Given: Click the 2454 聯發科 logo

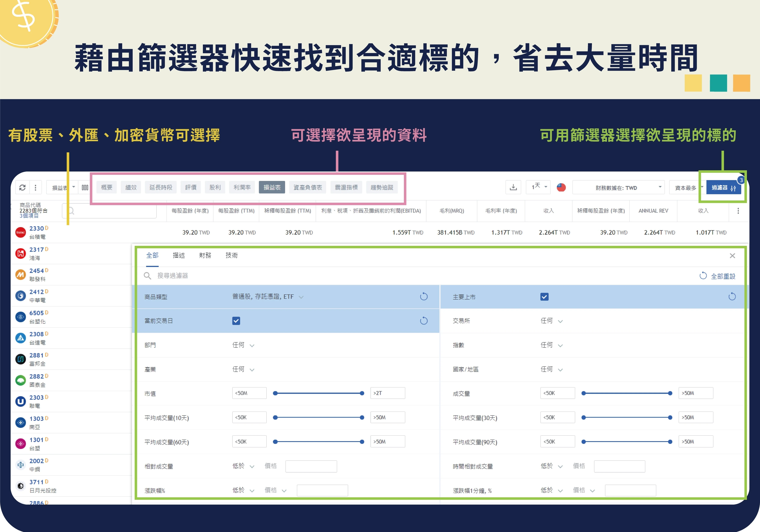Looking at the screenshot, I should pyautogui.click(x=21, y=275).
